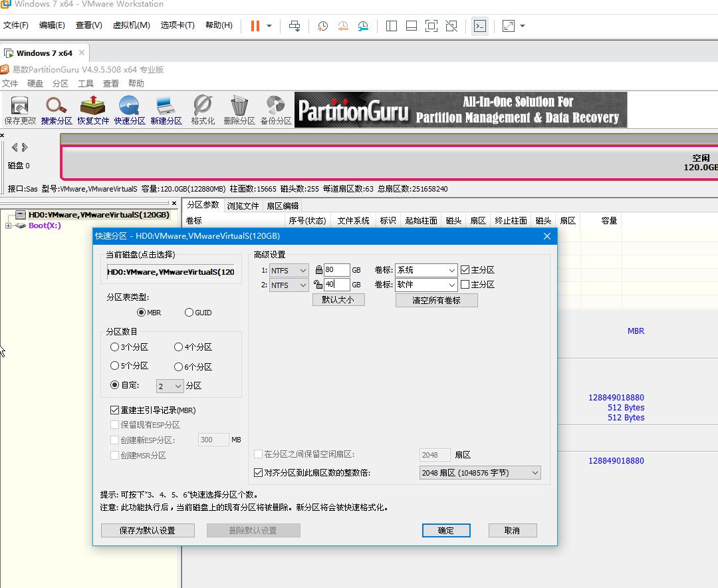Choose 5个分区 option

[114, 366]
